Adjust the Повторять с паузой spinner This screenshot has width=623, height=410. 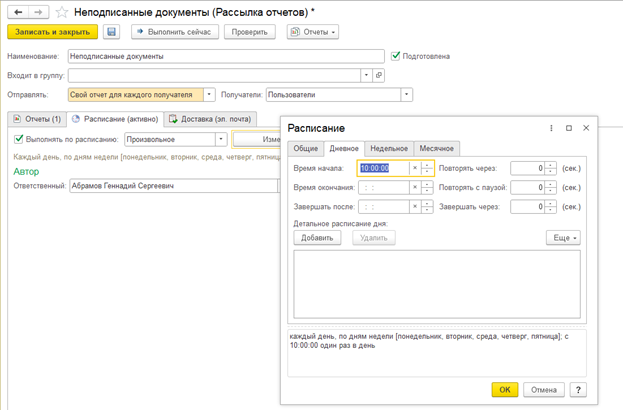click(550, 187)
